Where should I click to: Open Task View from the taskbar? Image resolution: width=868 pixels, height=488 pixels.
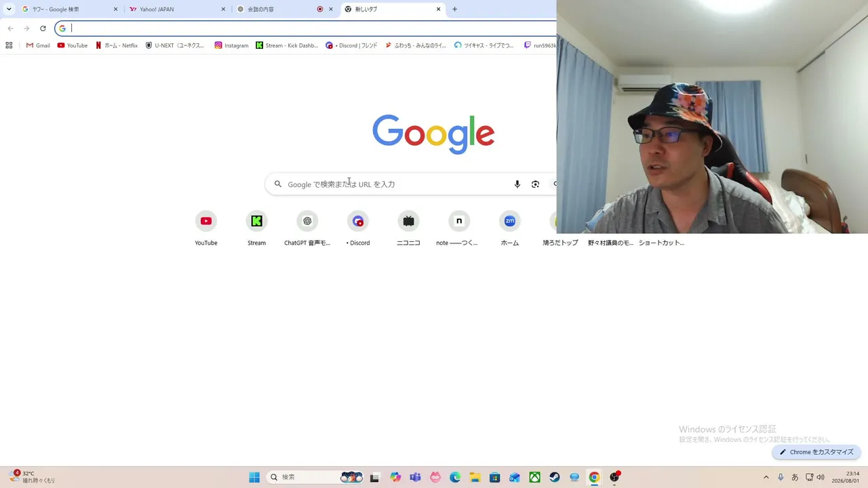374,477
